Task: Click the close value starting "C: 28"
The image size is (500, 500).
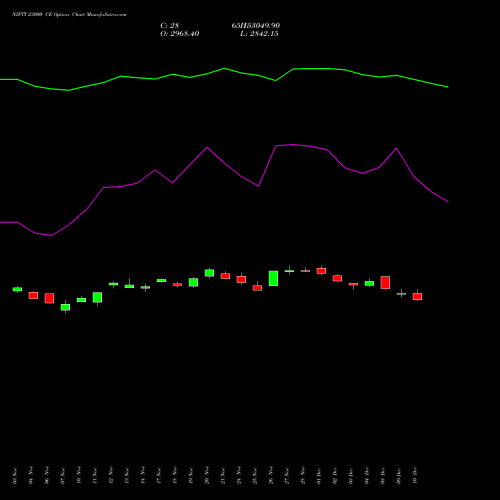Action: (x=170, y=26)
